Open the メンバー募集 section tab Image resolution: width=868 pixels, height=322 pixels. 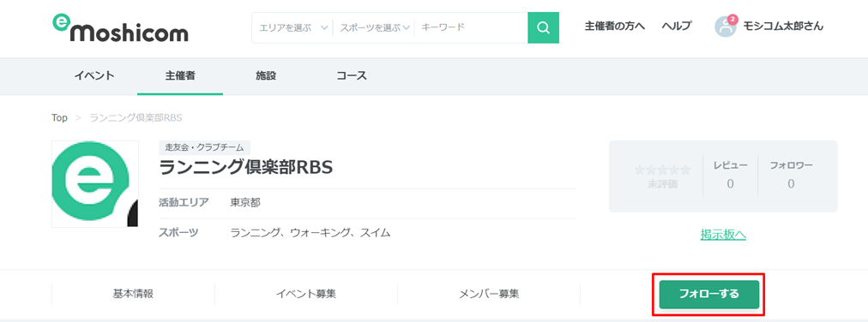pos(489,294)
